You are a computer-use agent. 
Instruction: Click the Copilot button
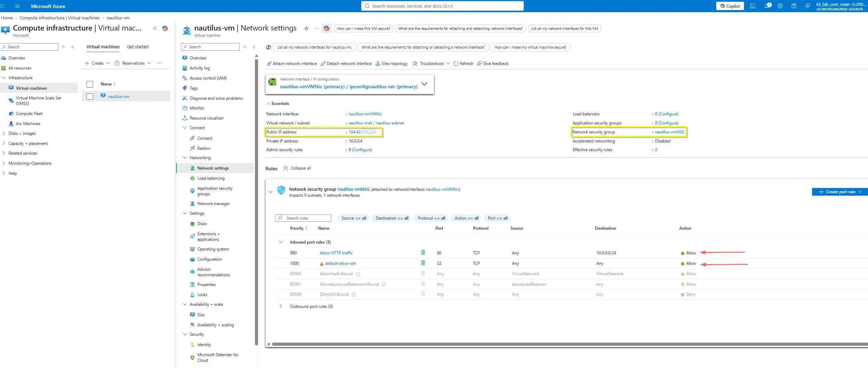pos(730,6)
